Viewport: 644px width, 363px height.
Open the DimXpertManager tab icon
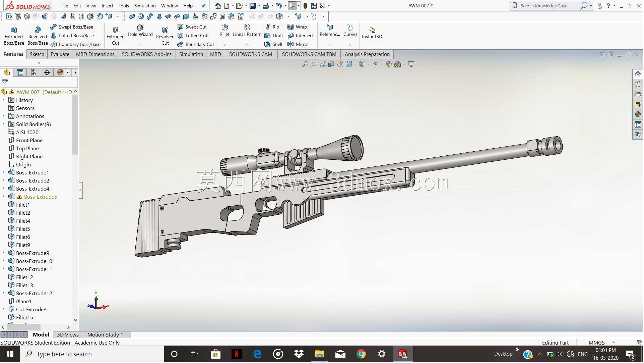(x=47, y=72)
